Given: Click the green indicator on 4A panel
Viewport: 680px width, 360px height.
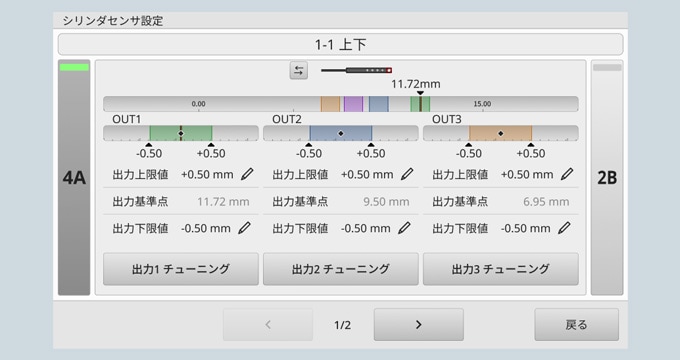Looking at the screenshot, I should tap(74, 67).
